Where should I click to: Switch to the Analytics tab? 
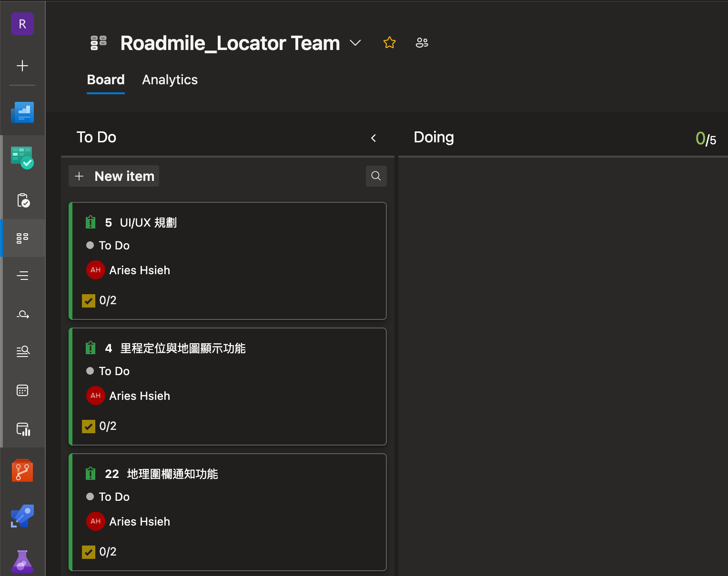tap(170, 80)
